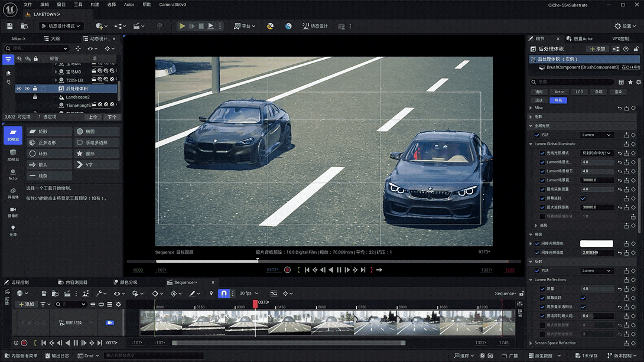
Task: Click the camera lock icon on 相机切换 track
Action: [110, 323]
